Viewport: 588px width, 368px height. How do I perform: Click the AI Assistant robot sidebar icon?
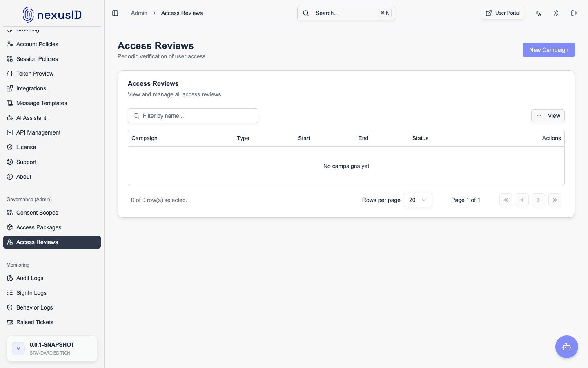[x=10, y=118]
